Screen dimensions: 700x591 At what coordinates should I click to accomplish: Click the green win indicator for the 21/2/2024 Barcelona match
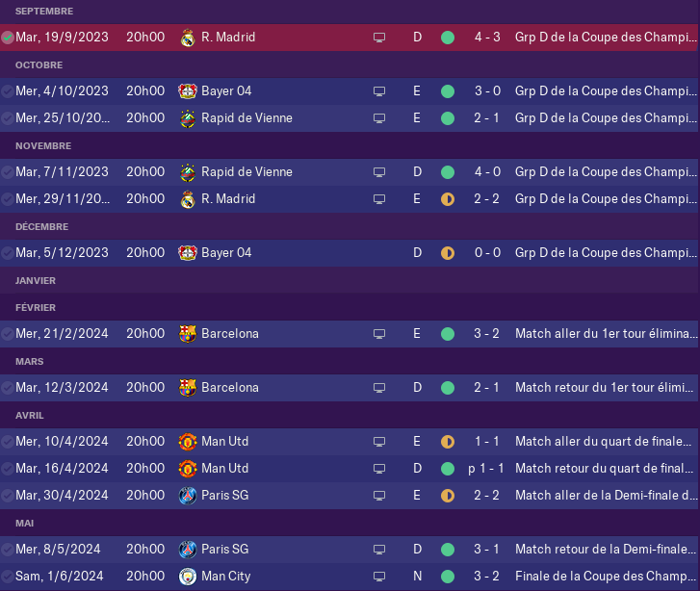point(448,334)
